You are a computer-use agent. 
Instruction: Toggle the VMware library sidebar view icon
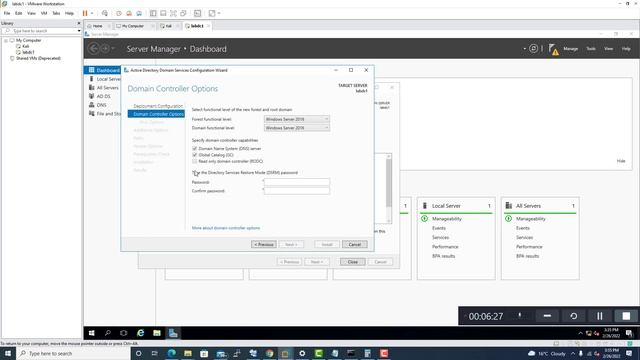point(153,13)
